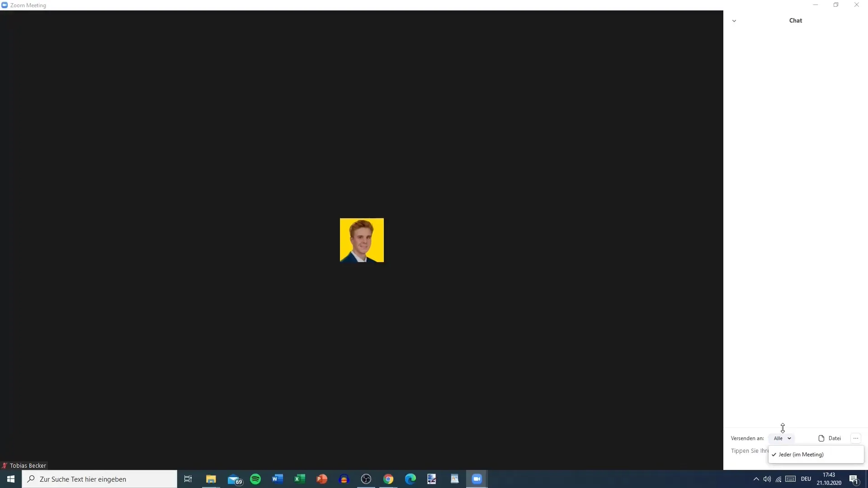The width and height of the screenshot is (868, 488).
Task: Open the PowerPoint app from taskbar
Action: pos(322,479)
